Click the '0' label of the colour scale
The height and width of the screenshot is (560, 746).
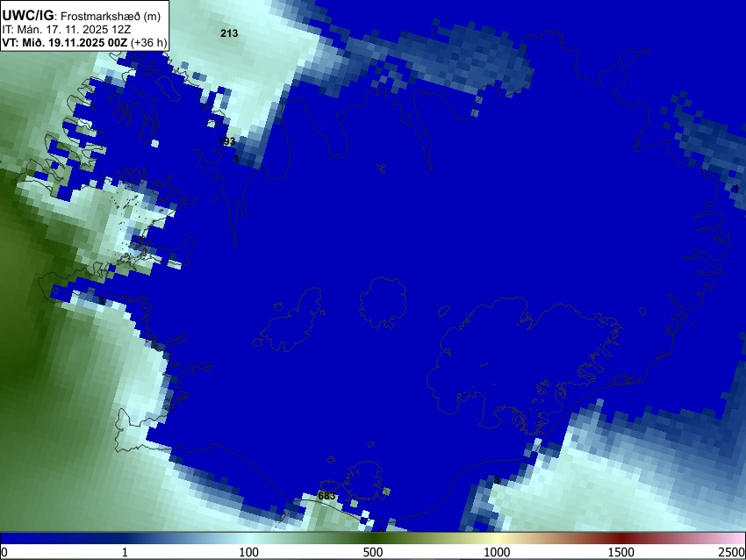4,552
